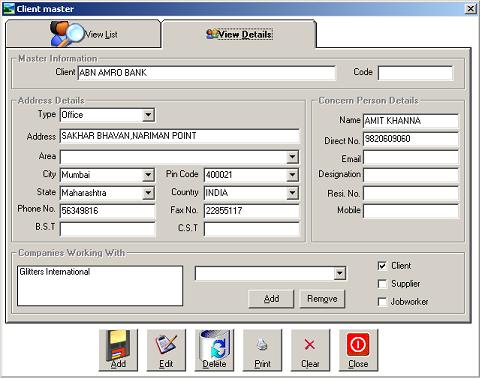This screenshot has height=379, width=482.
Task: Click the Add floppy disk icon button
Action: (118, 350)
